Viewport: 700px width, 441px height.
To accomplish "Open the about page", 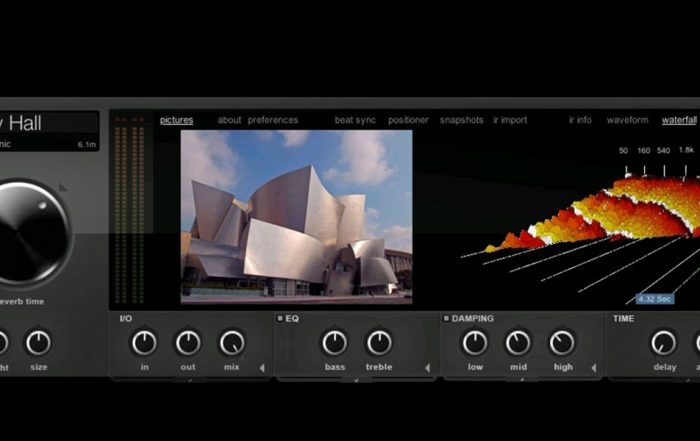I will [229, 120].
